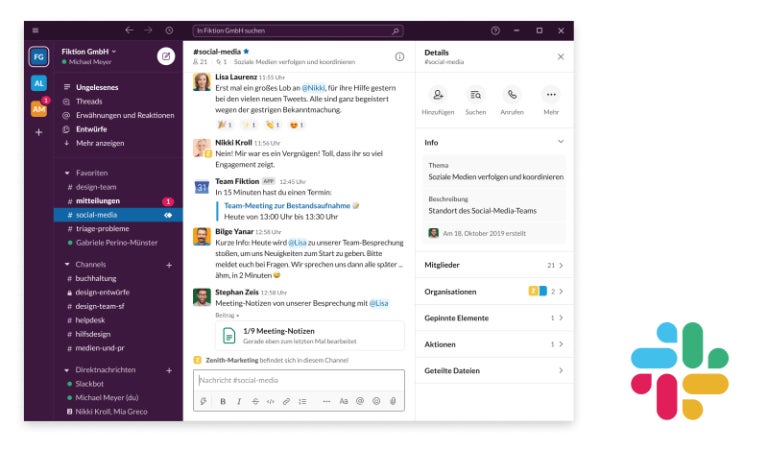
Task: Open the hamburger menu in title bar
Action: click(35, 30)
